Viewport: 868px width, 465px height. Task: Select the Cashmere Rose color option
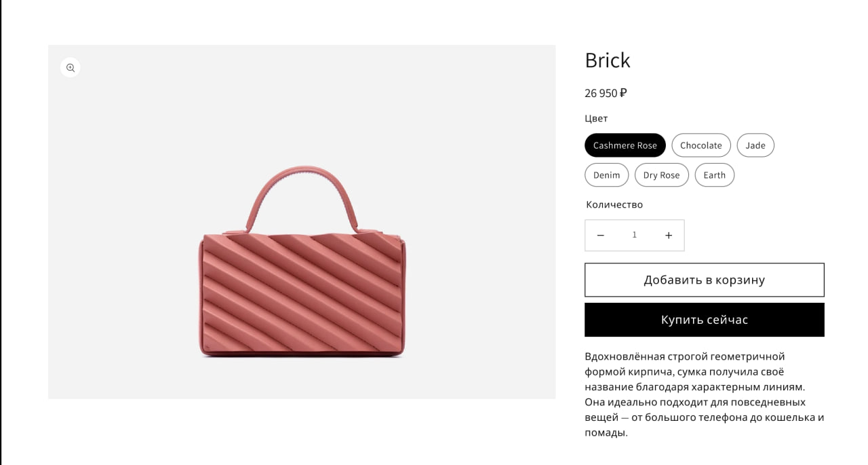pos(625,145)
